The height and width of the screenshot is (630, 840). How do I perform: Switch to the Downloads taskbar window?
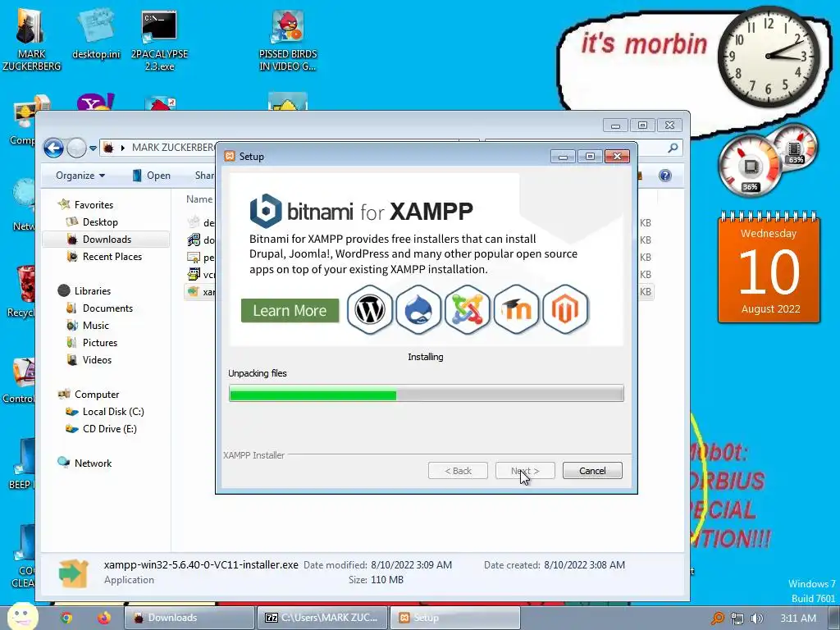tap(189, 618)
